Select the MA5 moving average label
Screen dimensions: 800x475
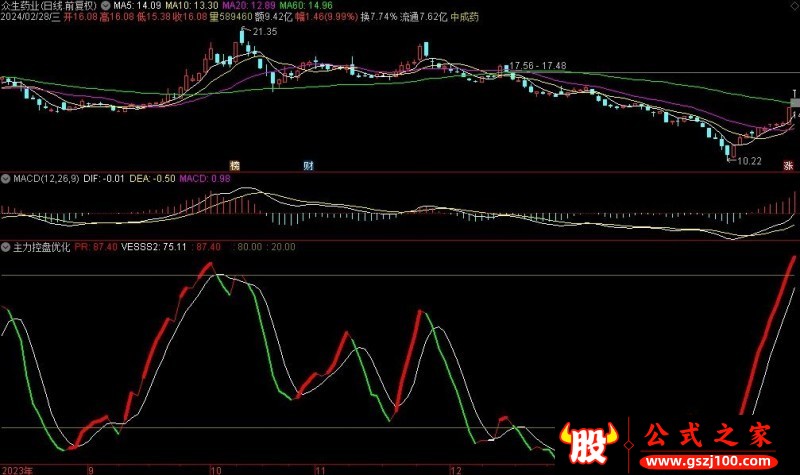(x=132, y=5)
